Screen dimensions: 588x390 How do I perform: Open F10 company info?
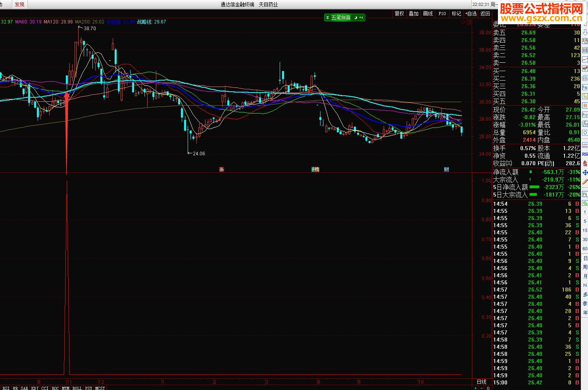(x=442, y=14)
